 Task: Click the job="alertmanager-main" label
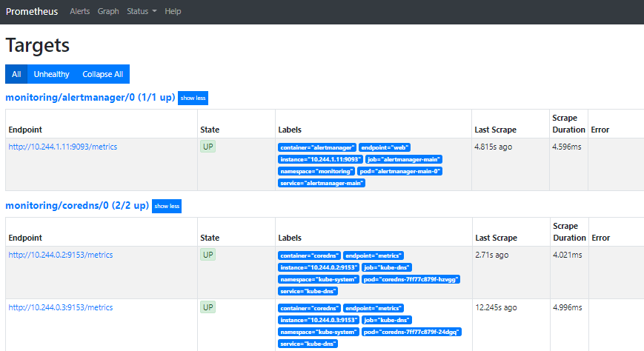(404, 159)
